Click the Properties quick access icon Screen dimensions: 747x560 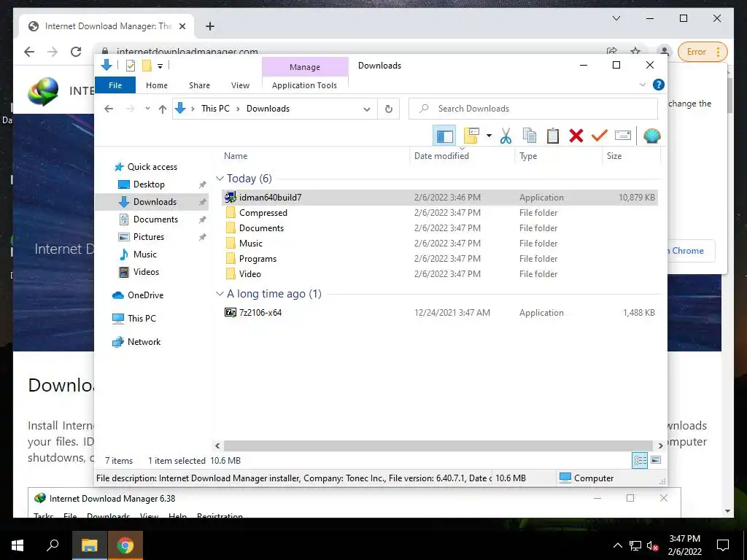point(130,66)
